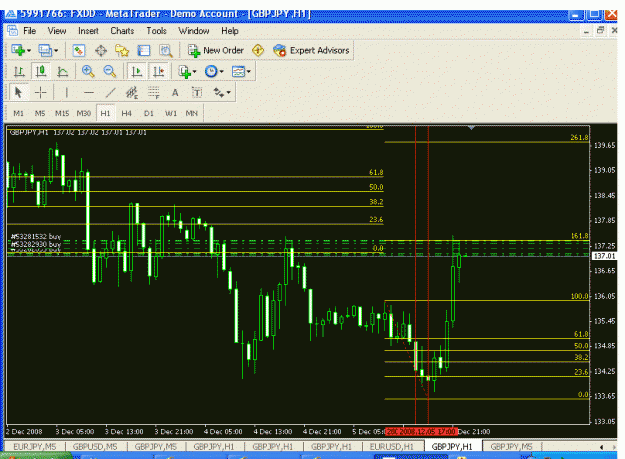Select the Arrows objects tool

pos(219,92)
